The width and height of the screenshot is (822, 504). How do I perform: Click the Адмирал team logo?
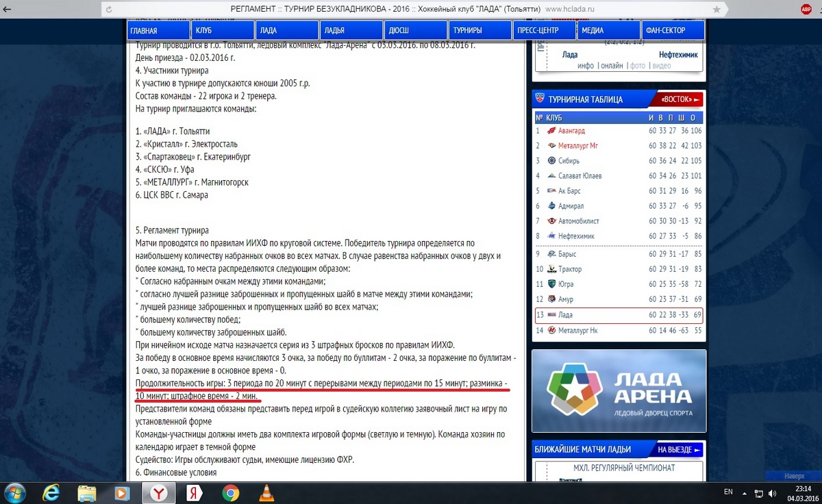[x=551, y=206]
